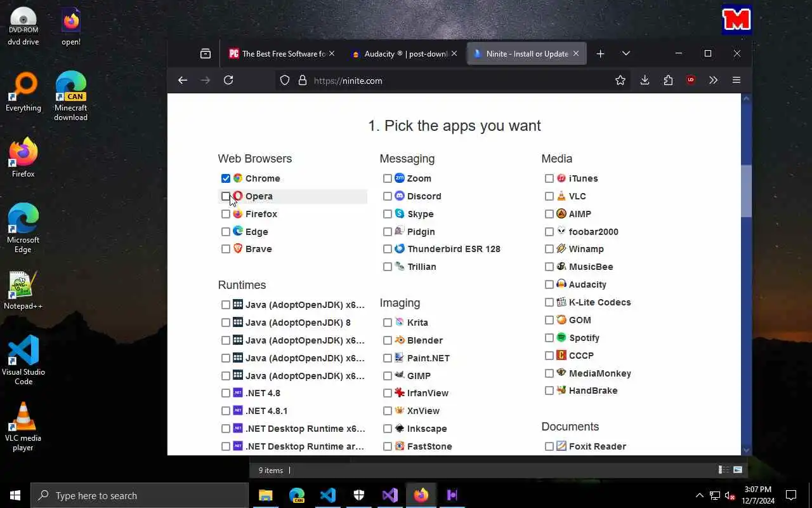Click the Krita label
Viewport: 812px width, 508px height.
pos(417,323)
